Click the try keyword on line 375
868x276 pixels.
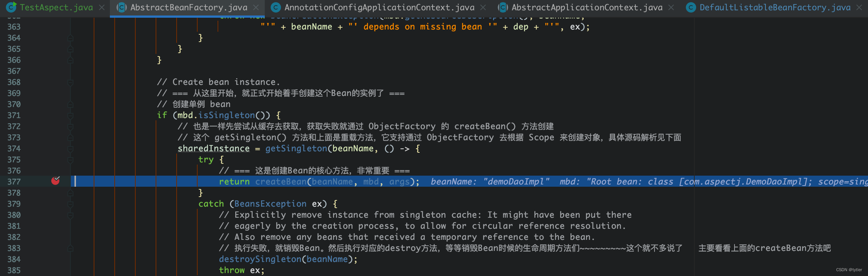(x=206, y=159)
